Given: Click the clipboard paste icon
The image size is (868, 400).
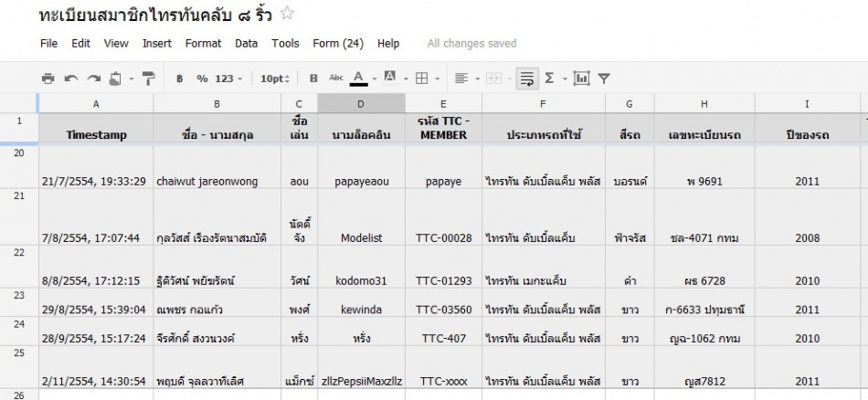Looking at the screenshot, I should pos(115,79).
